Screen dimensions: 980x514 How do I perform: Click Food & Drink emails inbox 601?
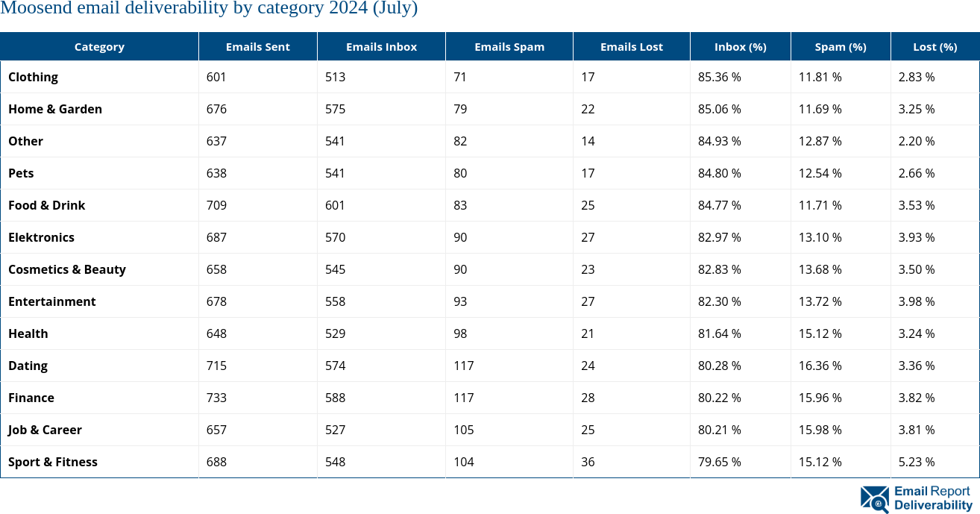pos(336,205)
